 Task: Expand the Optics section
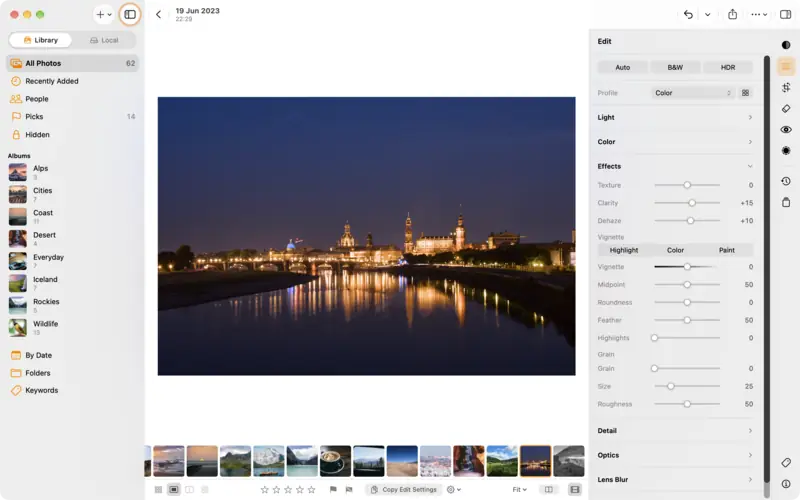coord(675,455)
